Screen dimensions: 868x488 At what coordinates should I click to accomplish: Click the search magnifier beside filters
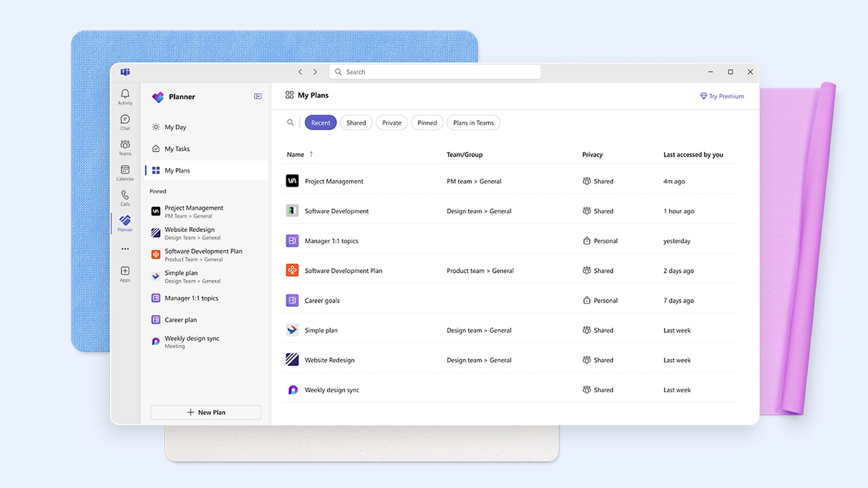point(290,123)
